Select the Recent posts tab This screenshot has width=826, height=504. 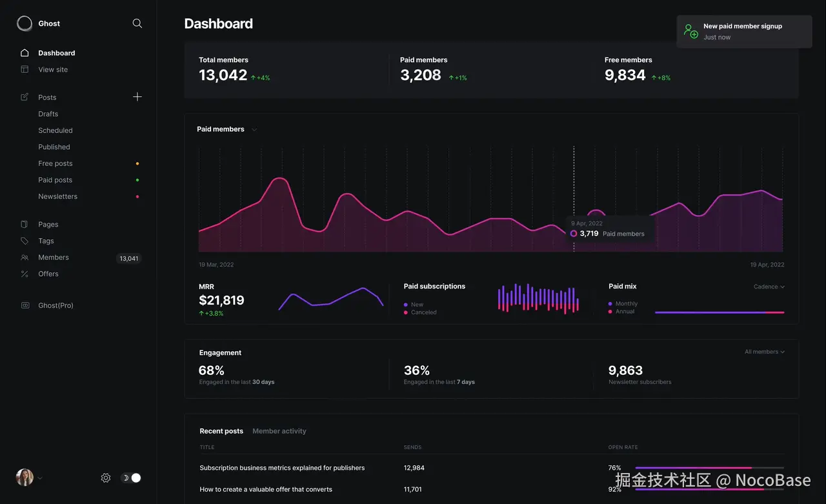pyautogui.click(x=221, y=431)
